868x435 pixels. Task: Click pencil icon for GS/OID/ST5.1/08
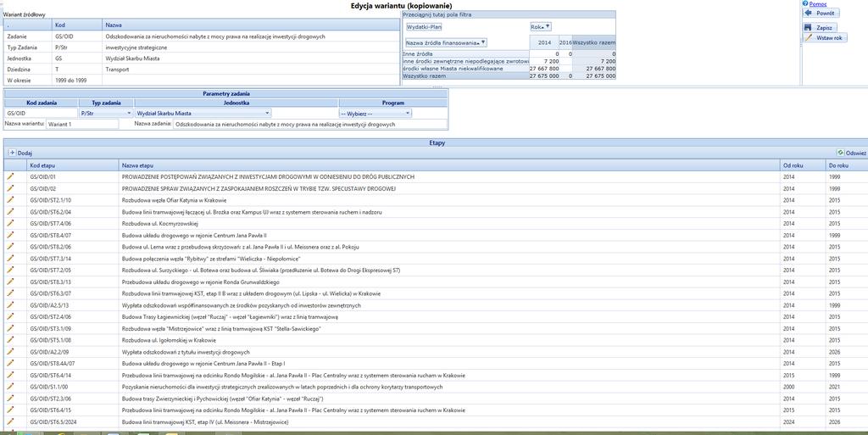point(10,340)
